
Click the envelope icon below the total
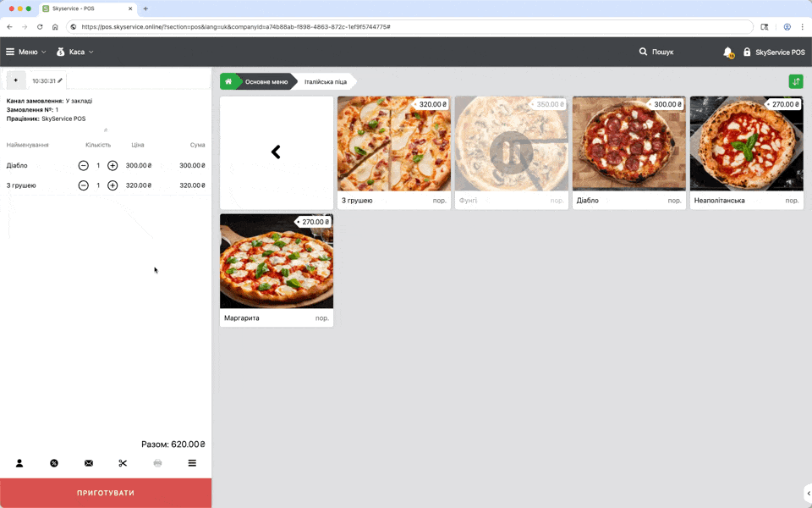pyautogui.click(x=89, y=463)
